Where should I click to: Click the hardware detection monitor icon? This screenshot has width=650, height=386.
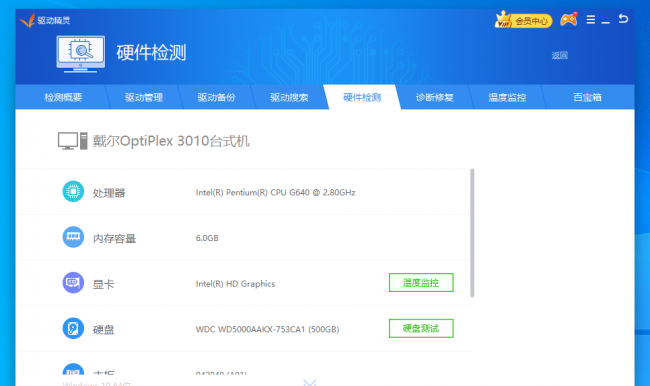coord(80,54)
